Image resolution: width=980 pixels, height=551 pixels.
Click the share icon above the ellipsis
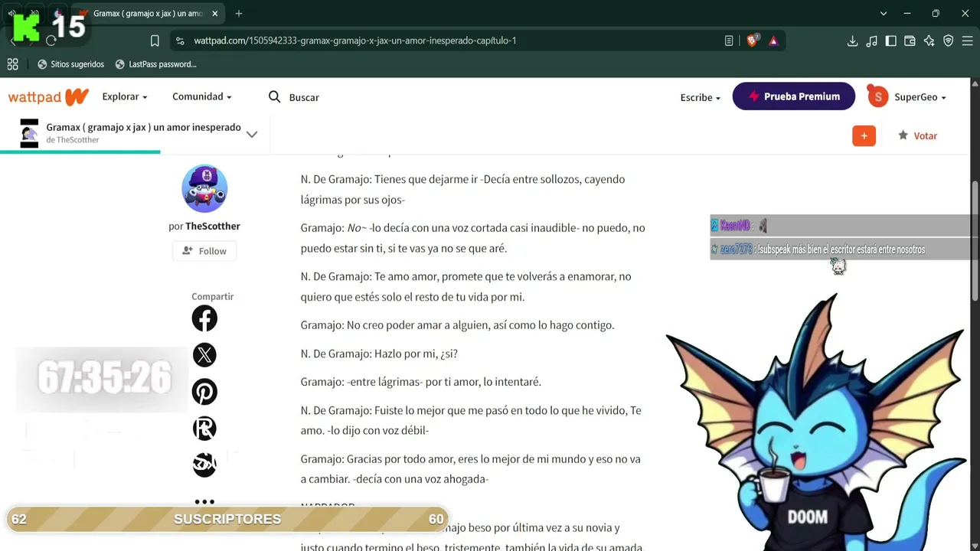(204, 465)
